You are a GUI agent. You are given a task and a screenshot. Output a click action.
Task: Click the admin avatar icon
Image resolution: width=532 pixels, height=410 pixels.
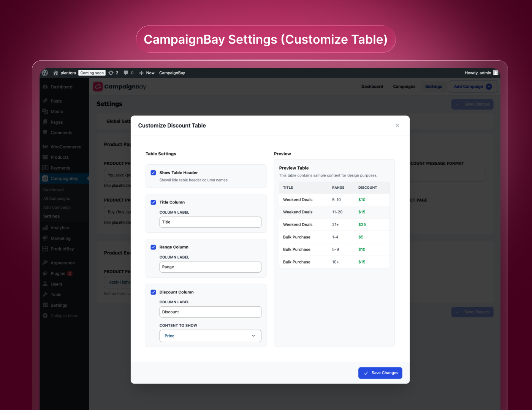click(496, 73)
